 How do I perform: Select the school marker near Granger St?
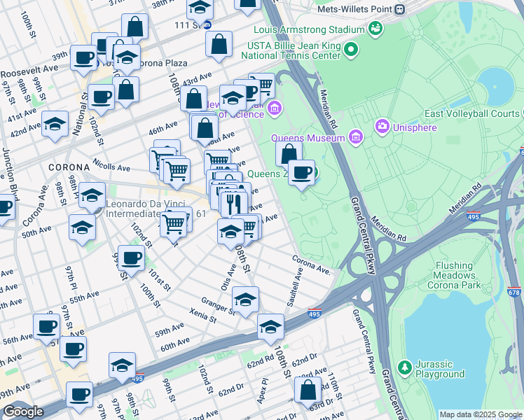click(x=245, y=300)
